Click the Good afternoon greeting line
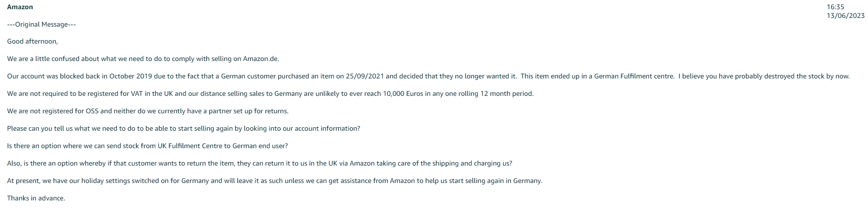The width and height of the screenshot is (868, 213). point(32,42)
